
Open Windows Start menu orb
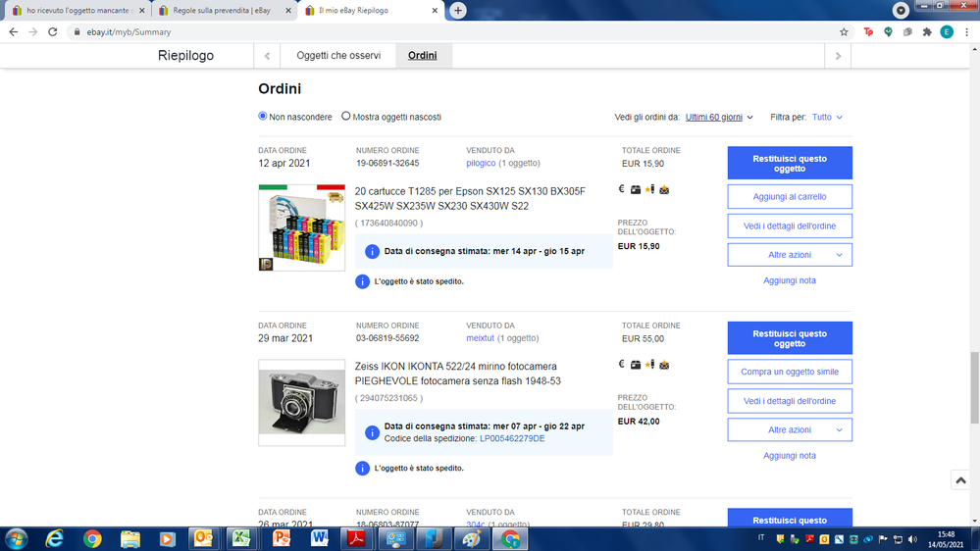16,538
